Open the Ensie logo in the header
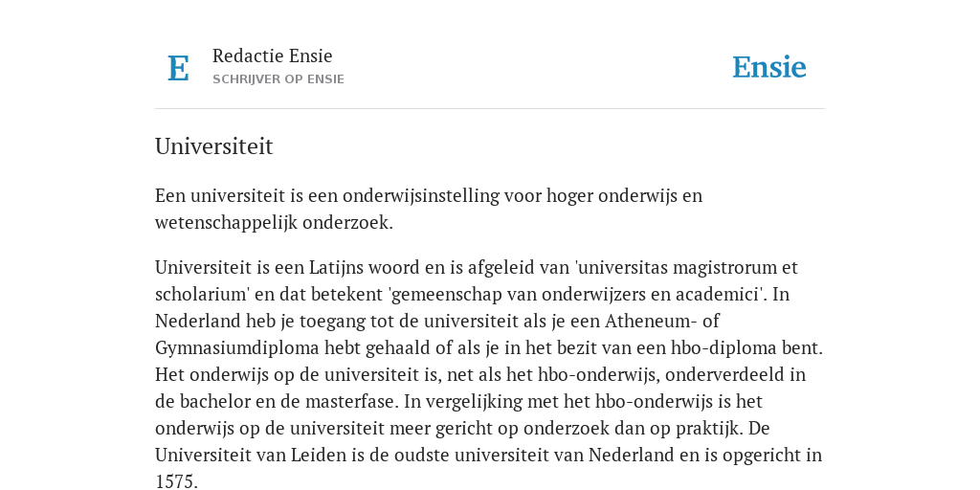Screen dimensions: 980x490 769,68
